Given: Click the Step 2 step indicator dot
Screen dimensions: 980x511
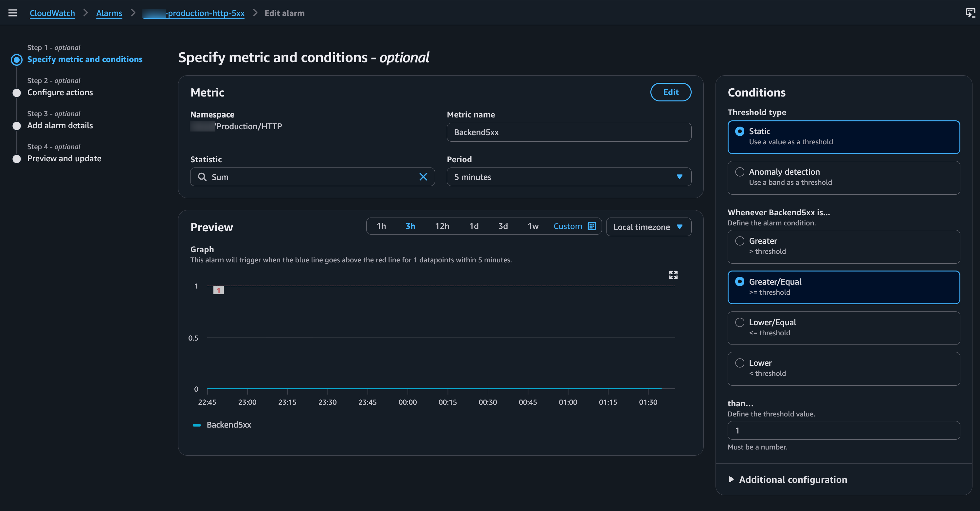Looking at the screenshot, I should pyautogui.click(x=17, y=93).
